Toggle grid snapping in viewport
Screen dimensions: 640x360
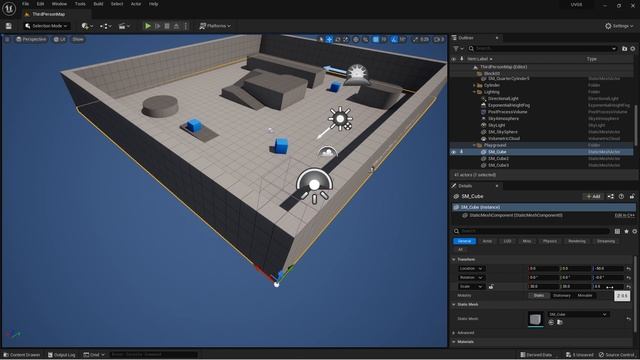point(376,39)
